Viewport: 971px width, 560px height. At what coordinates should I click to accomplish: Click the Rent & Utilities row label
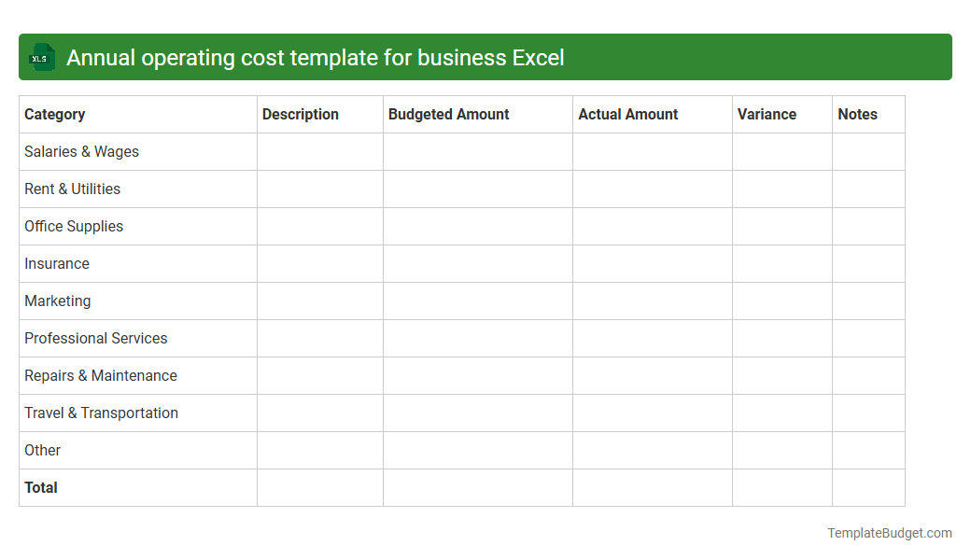click(72, 189)
